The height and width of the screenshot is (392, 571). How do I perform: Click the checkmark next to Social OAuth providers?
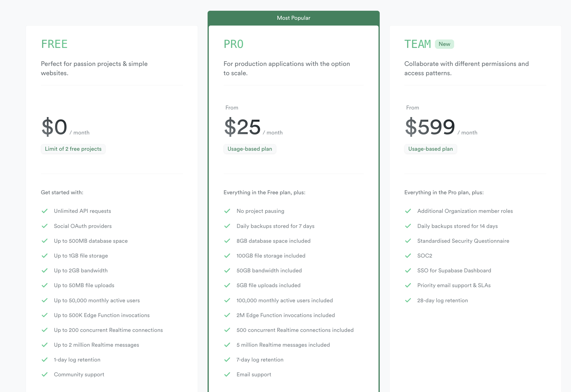[45, 226]
